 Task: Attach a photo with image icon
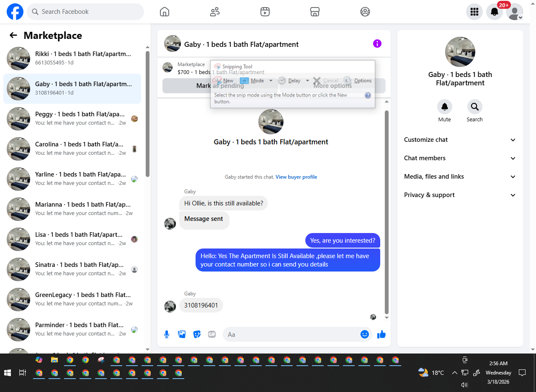(x=182, y=334)
